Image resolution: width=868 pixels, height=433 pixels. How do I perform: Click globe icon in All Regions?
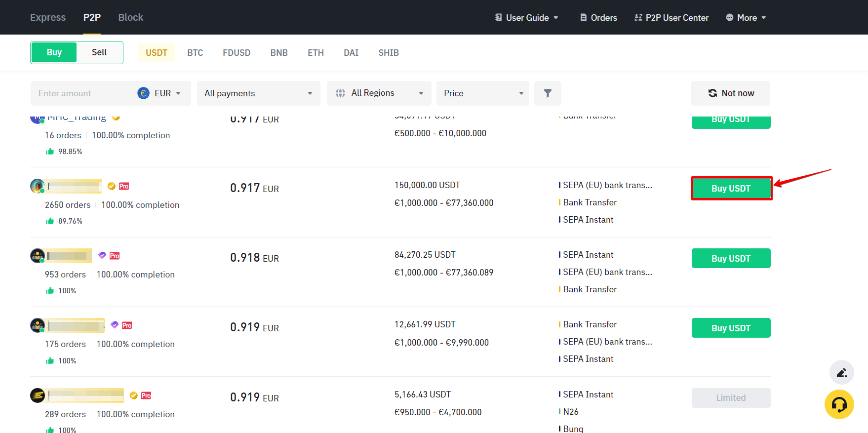pos(340,93)
